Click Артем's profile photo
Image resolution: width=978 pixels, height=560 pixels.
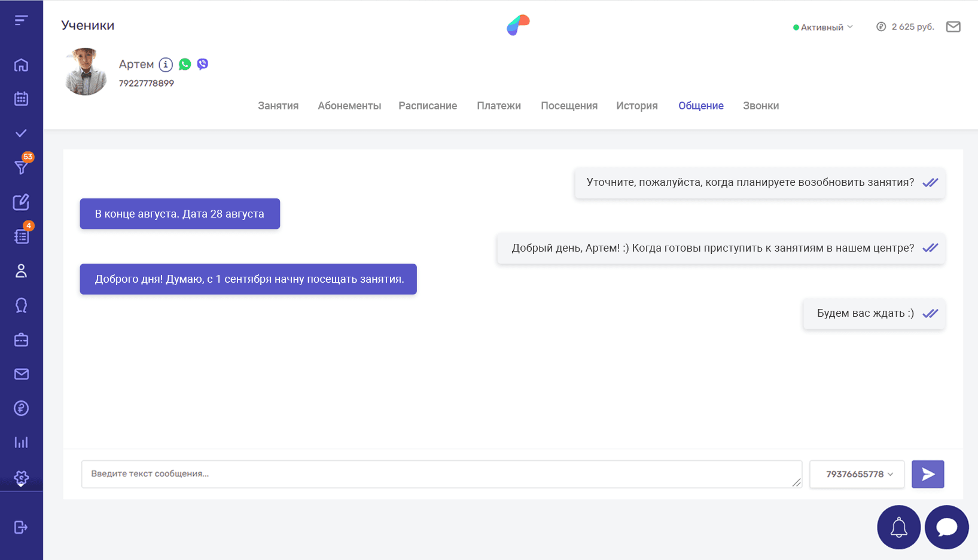coord(86,72)
